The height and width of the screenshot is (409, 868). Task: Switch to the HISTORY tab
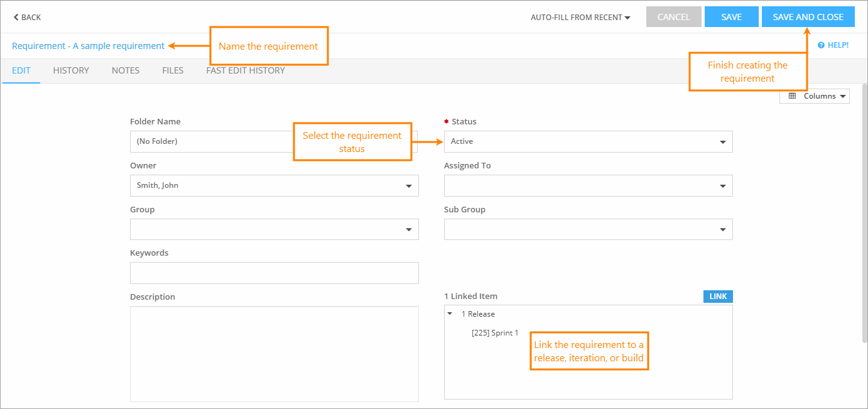[70, 70]
